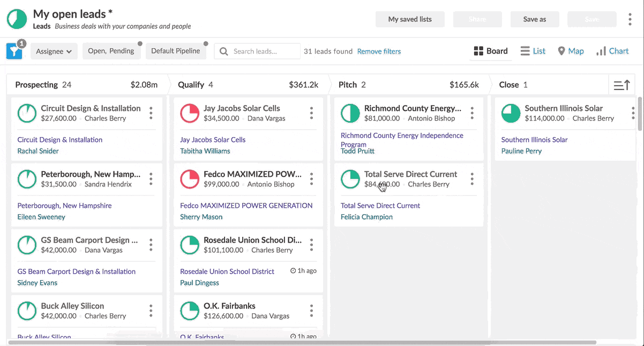Open Fedco MAXIMIZED POW... card menu
This screenshot has height=346, width=644.
click(311, 179)
